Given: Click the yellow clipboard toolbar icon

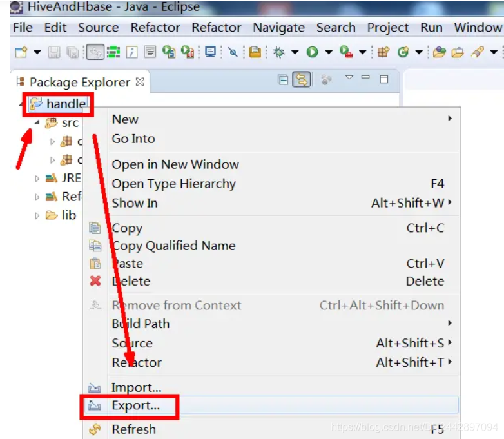Looking at the screenshot, I should point(255,52).
